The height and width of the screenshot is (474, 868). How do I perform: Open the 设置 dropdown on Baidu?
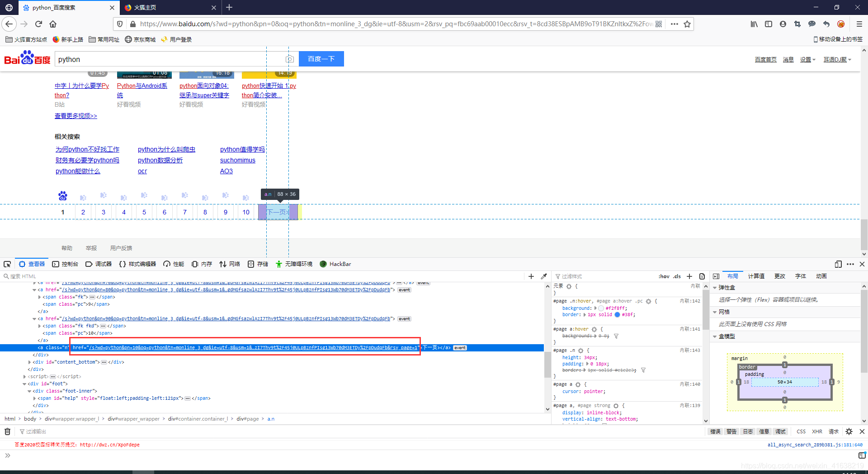pyautogui.click(x=807, y=60)
